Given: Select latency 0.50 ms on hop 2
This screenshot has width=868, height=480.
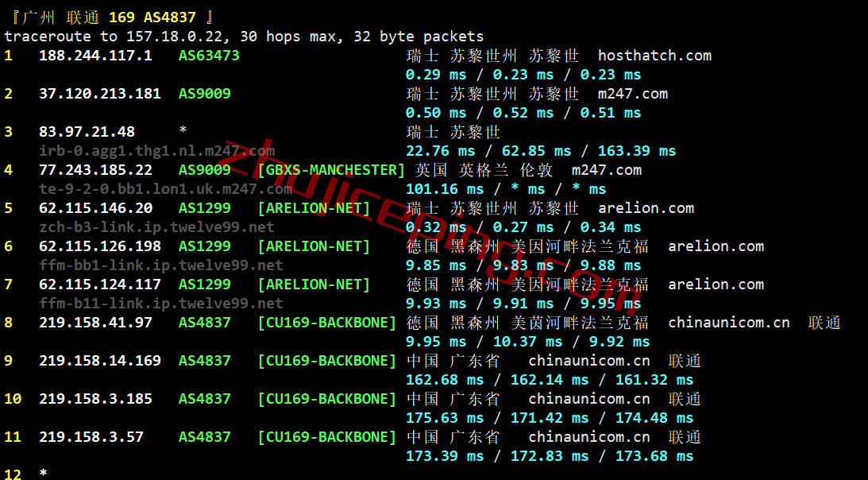Looking at the screenshot, I should (x=436, y=113).
